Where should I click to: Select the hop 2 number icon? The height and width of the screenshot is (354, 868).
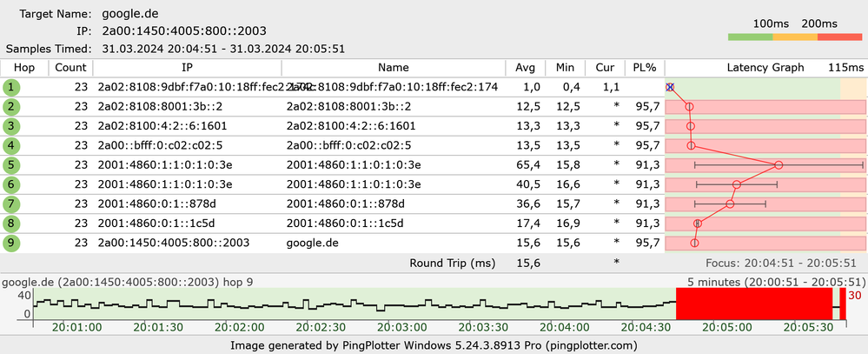click(11, 107)
